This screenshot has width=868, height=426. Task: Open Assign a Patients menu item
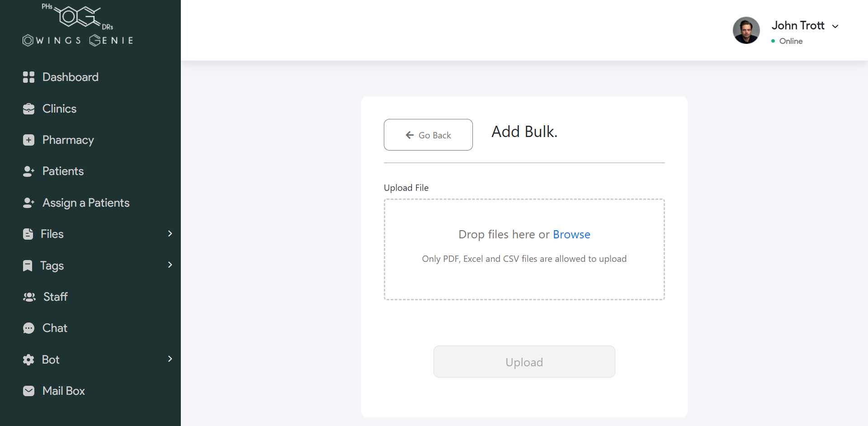[x=86, y=203]
